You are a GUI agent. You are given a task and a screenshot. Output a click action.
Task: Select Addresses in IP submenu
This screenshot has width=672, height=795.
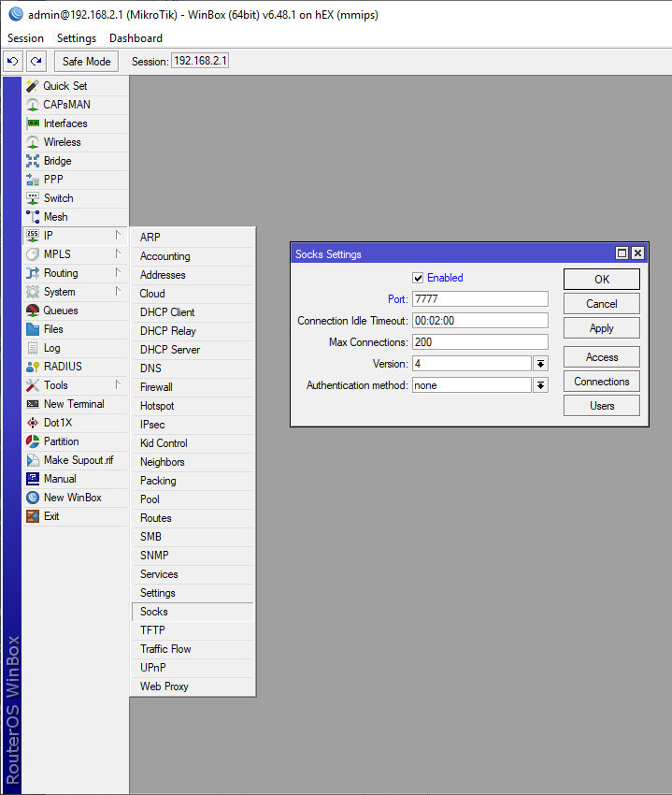[x=193, y=275]
